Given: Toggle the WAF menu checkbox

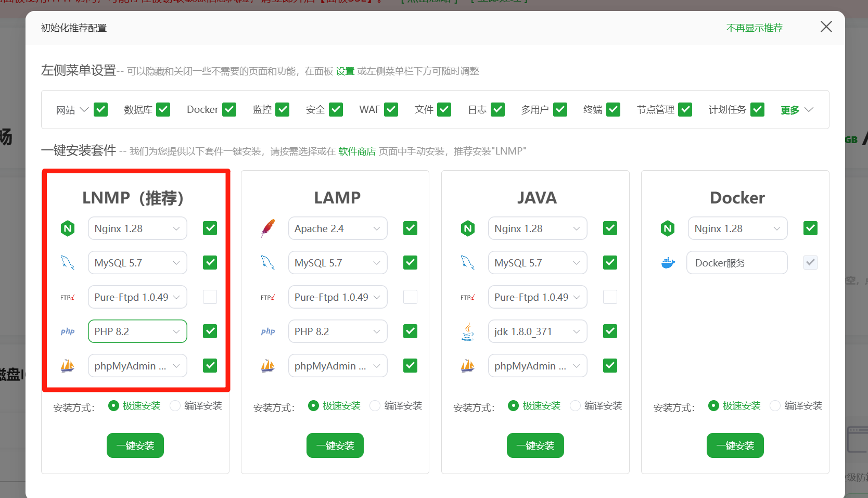Looking at the screenshot, I should [x=391, y=110].
